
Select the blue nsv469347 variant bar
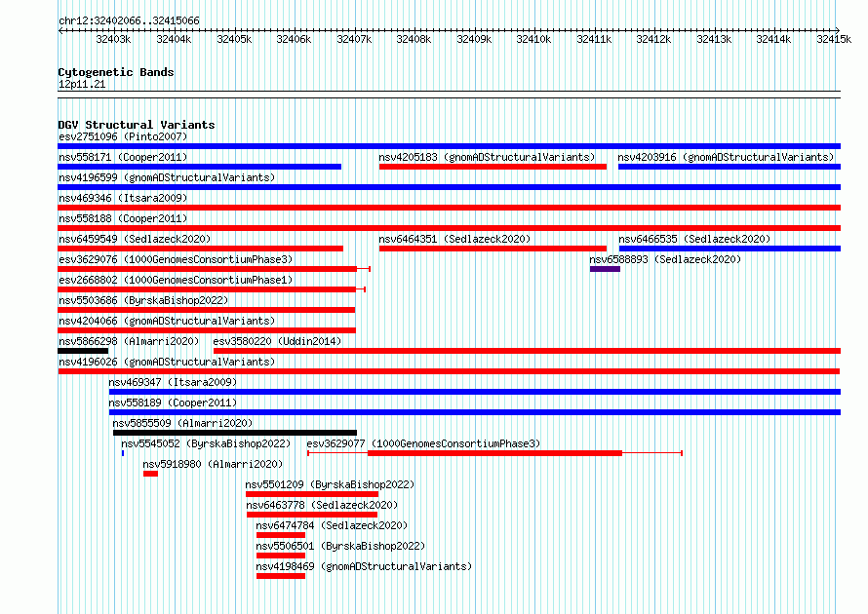point(475,392)
